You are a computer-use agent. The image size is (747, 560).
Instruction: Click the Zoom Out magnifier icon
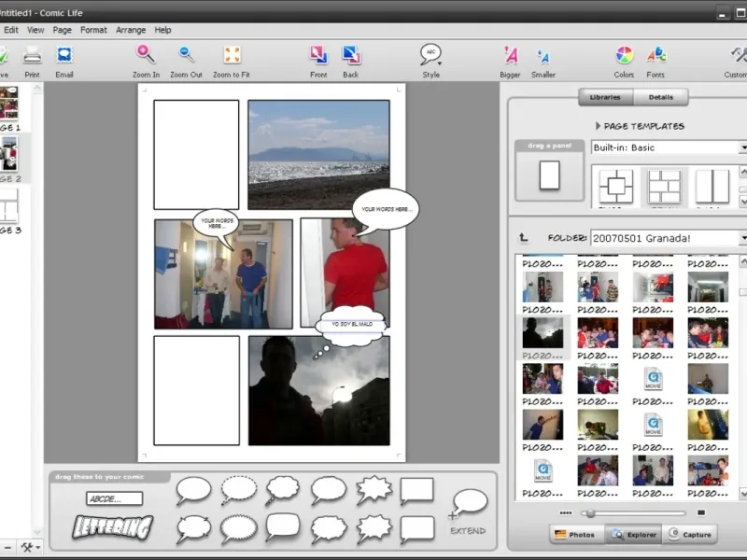coord(186,54)
